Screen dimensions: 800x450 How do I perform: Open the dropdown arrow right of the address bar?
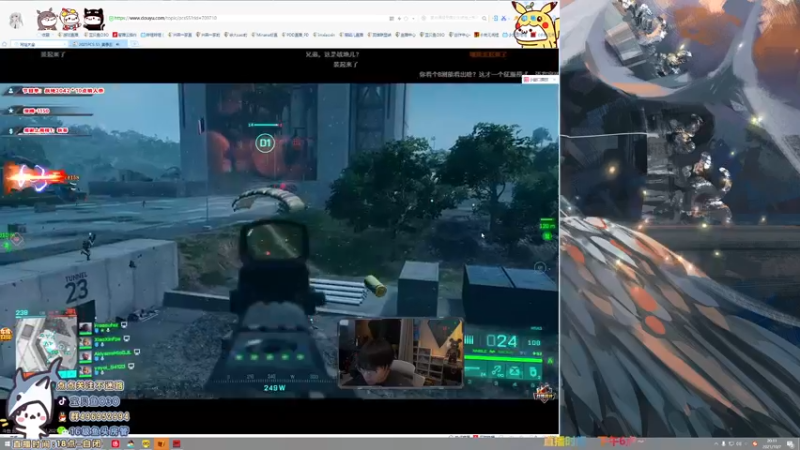coord(413,18)
